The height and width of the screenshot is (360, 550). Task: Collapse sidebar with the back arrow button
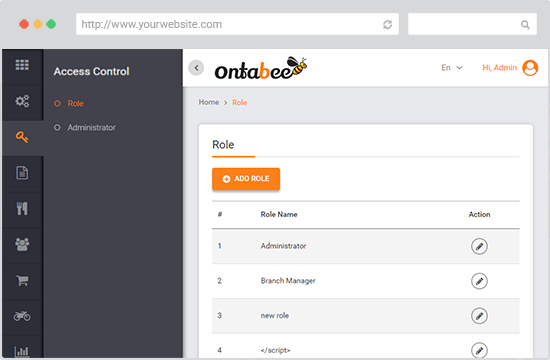pos(196,68)
